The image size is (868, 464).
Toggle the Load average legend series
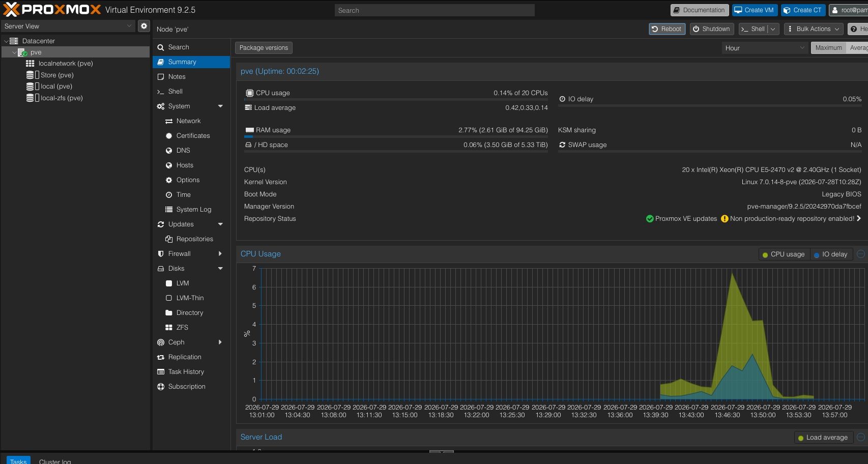coord(823,438)
